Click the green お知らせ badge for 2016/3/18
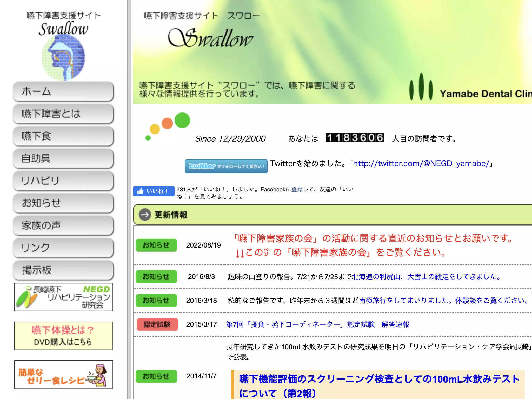 [x=156, y=300]
